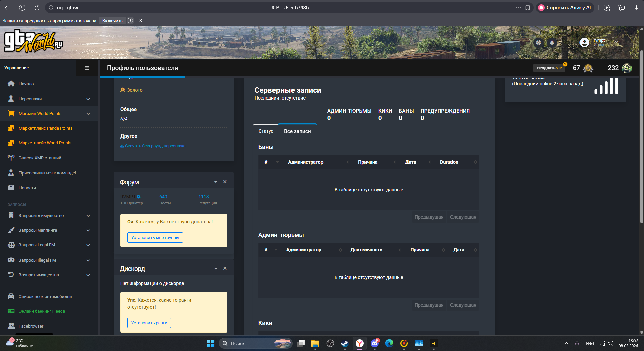Viewport: 644px width, 351px height.
Task: Expand Возврат имущества submenu
Action: (x=49, y=275)
